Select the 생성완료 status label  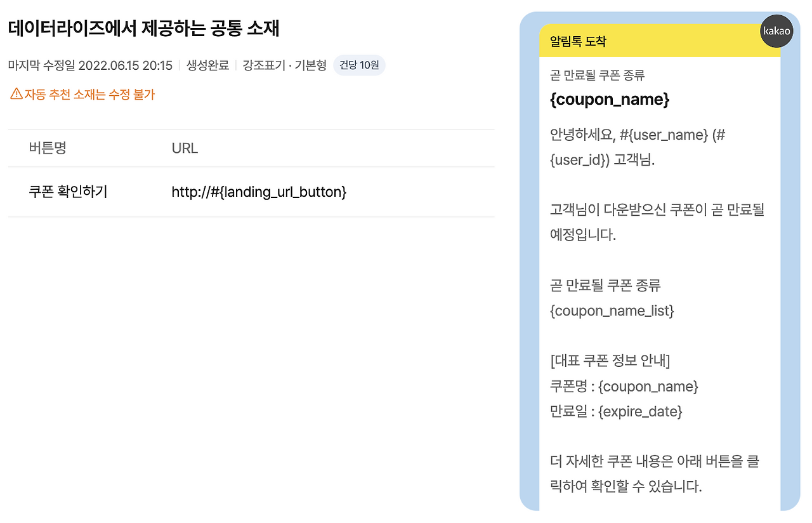pyautogui.click(x=208, y=65)
